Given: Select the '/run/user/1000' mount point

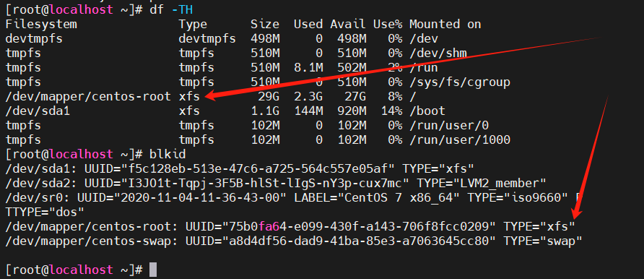Looking at the screenshot, I should pos(460,139).
